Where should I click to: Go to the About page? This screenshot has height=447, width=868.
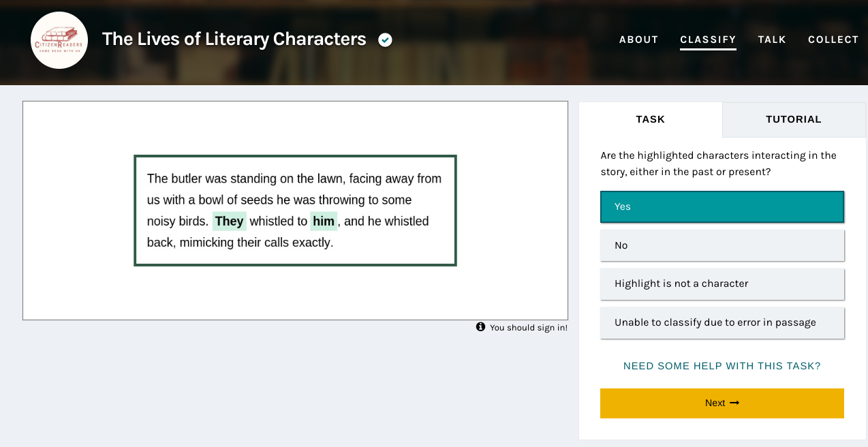638,40
